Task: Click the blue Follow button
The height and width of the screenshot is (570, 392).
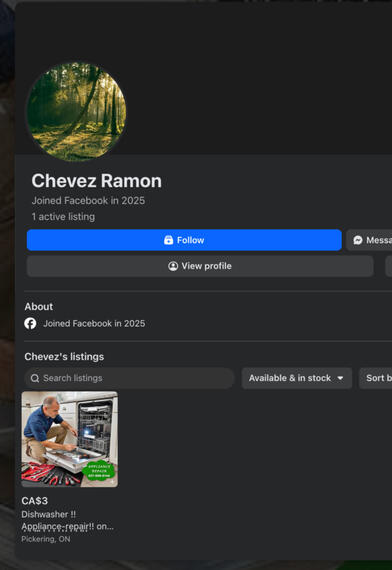Action: point(184,240)
